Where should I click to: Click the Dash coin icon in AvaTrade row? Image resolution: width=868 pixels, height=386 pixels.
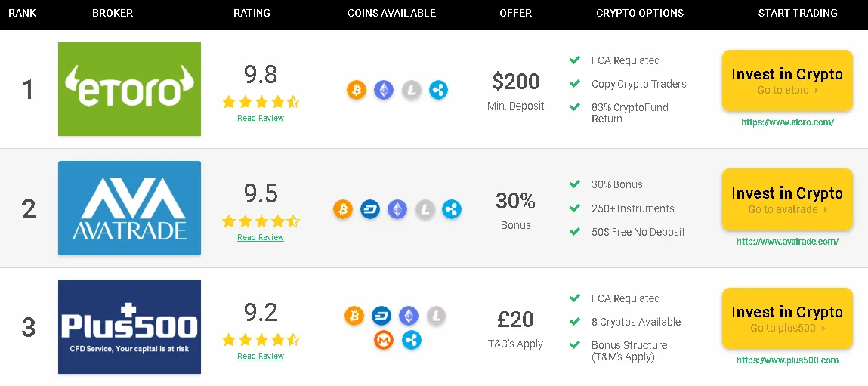(369, 209)
